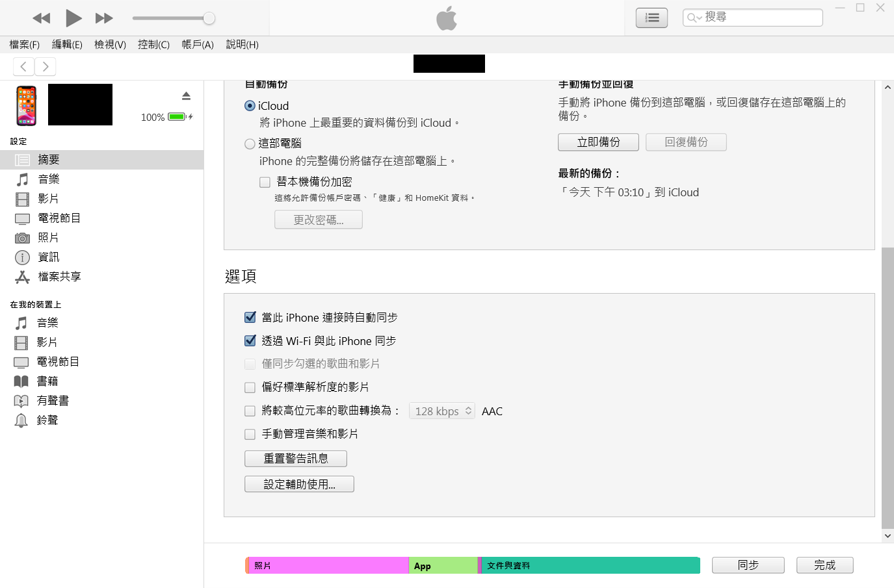Open 檔案共享 with the apps icon

click(101, 277)
